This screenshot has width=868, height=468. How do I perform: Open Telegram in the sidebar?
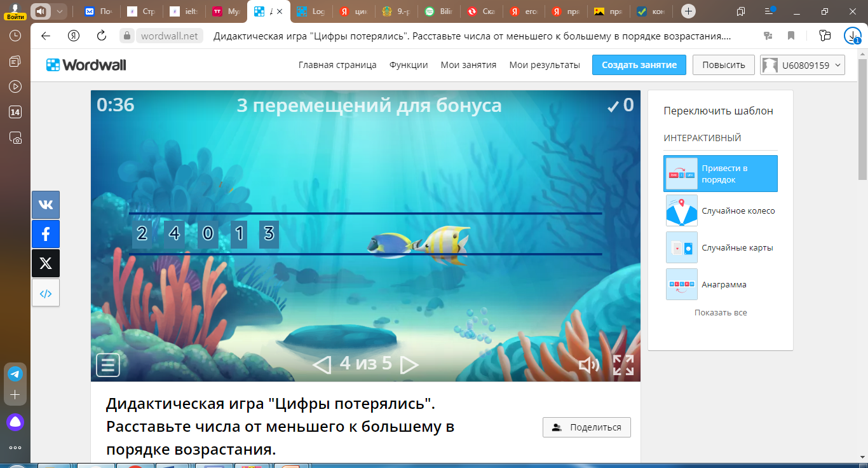point(15,374)
